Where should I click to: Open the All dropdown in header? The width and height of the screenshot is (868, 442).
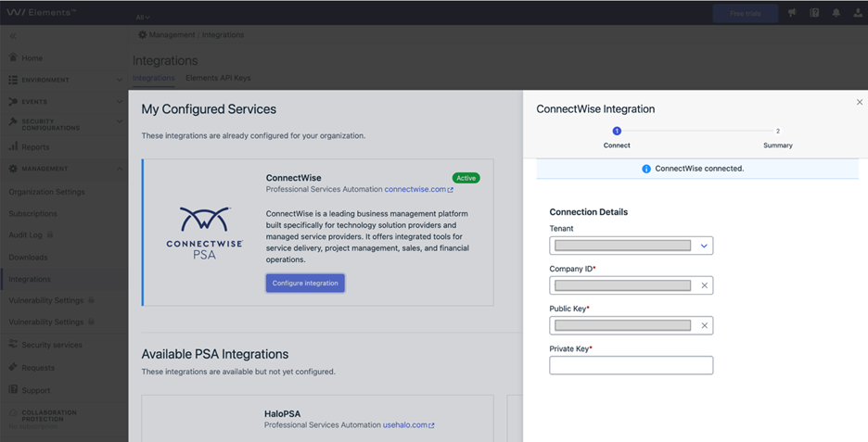tap(143, 18)
